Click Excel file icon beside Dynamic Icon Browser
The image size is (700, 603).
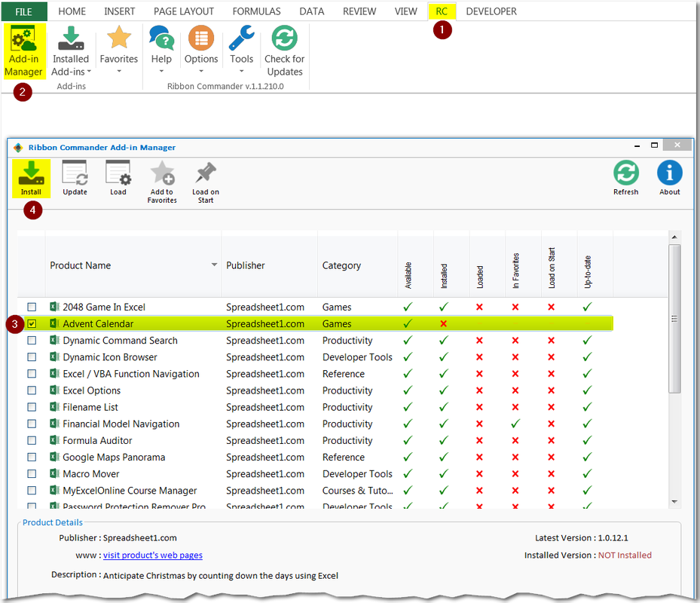click(x=54, y=357)
